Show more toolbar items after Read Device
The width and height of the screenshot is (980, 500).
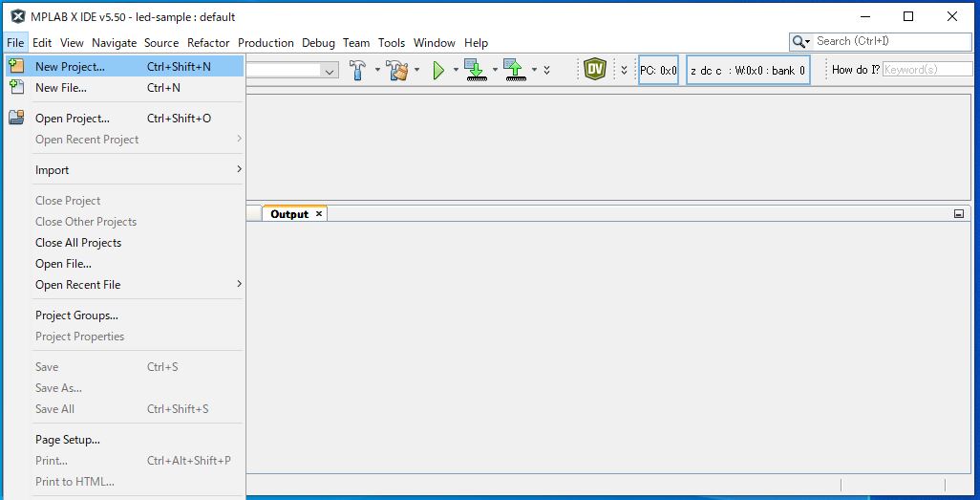tap(547, 70)
